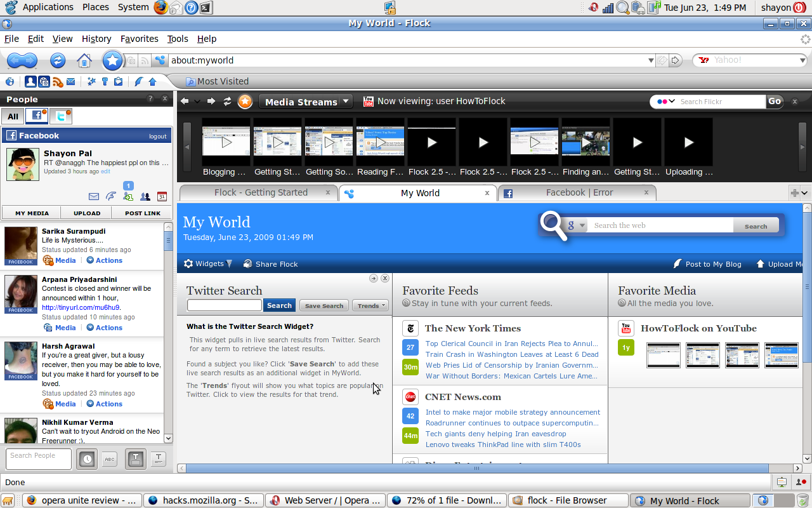Image resolution: width=812 pixels, height=508 pixels.
Task: Click Firefox launcher in the top panel
Action: 161,8
